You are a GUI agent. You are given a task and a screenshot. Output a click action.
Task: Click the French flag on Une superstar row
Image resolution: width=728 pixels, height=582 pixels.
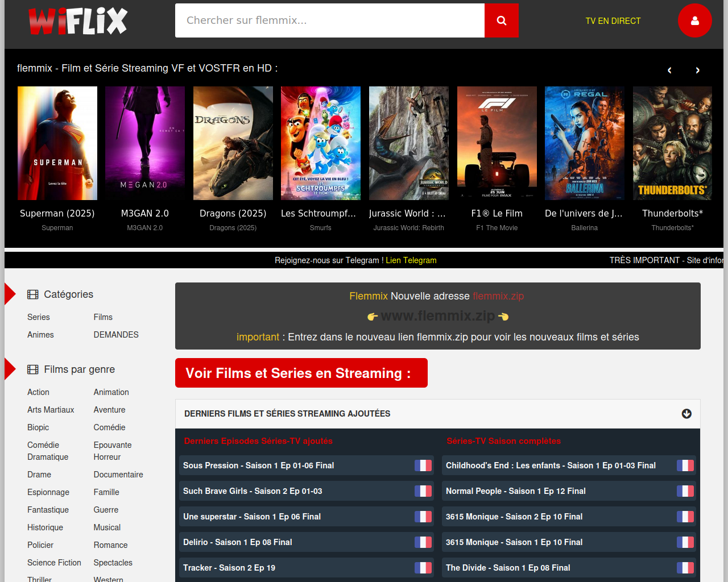click(x=423, y=517)
